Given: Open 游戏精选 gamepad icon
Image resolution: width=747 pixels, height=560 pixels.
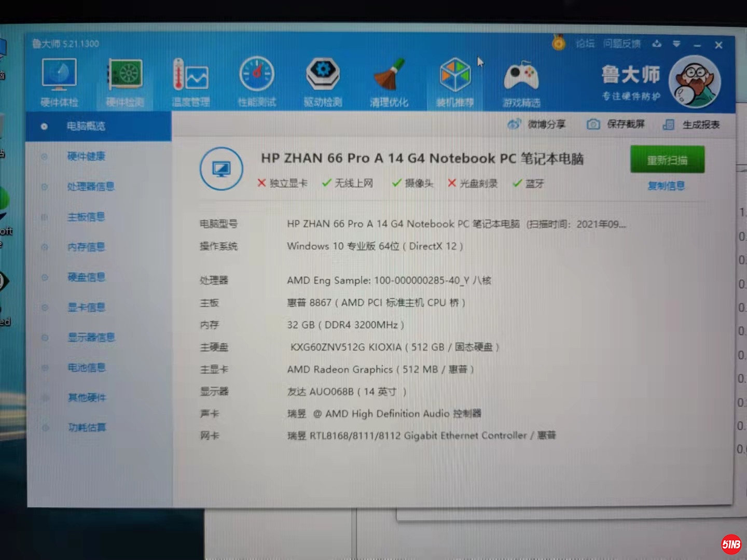Looking at the screenshot, I should [x=521, y=81].
